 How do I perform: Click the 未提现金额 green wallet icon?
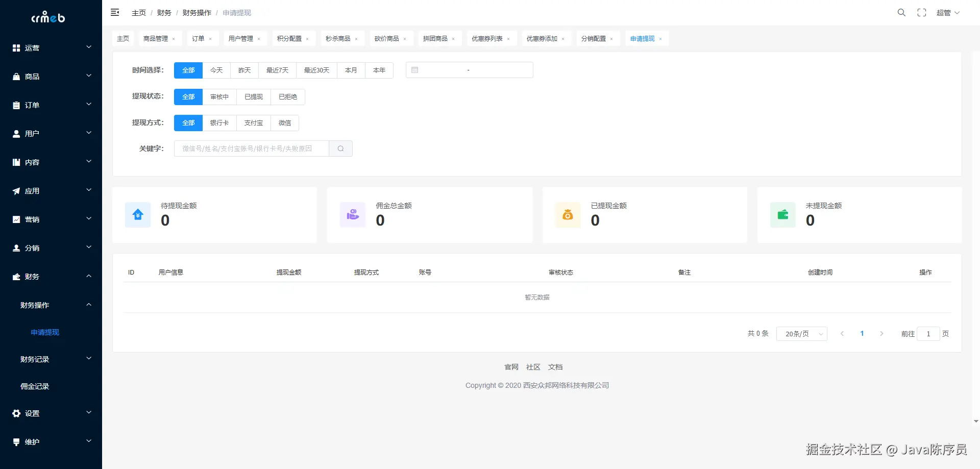tap(783, 215)
